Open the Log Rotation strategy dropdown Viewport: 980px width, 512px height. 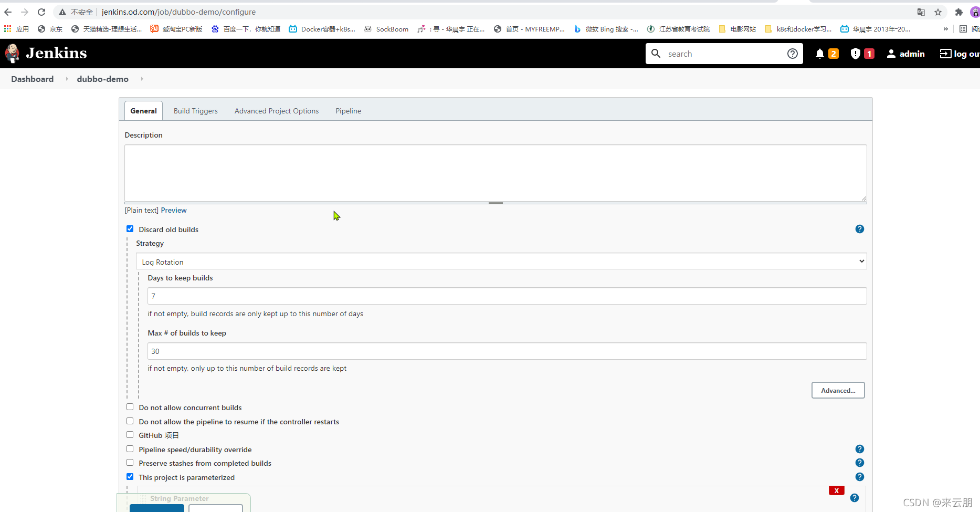pyautogui.click(x=501, y=262)
